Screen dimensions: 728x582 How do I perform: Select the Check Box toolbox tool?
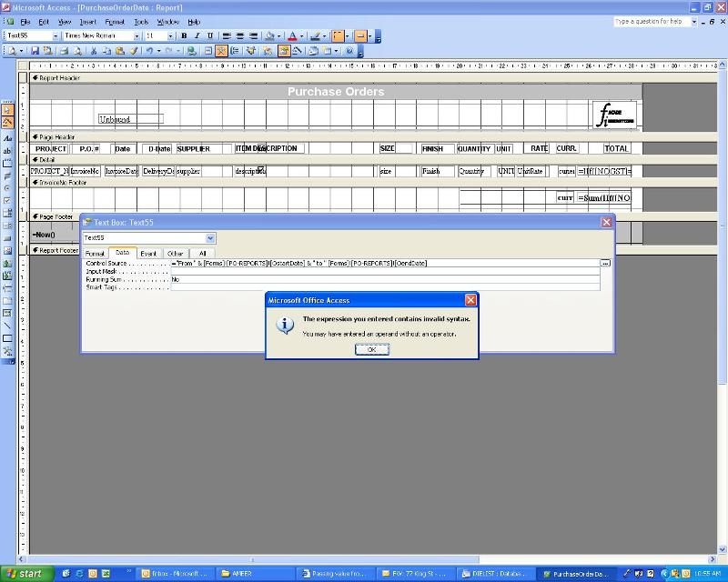tap(8, 201)
